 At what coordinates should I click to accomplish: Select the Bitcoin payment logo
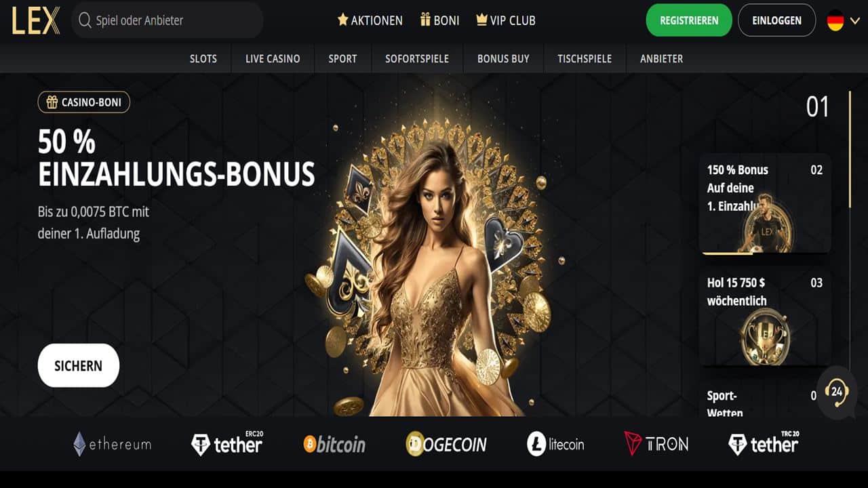pyautogui.click(x=334, y=445)
